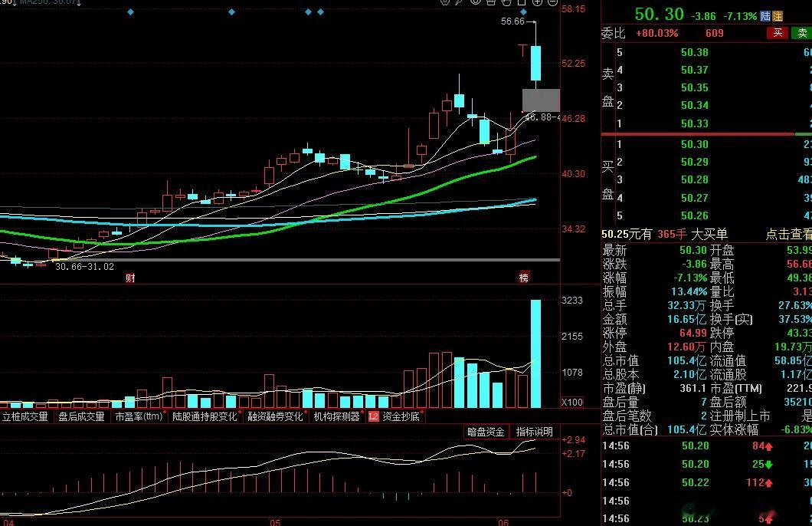Select the 机构探测器 tab
The height and width of the screenshot is (526, 812).
[336, 416]
